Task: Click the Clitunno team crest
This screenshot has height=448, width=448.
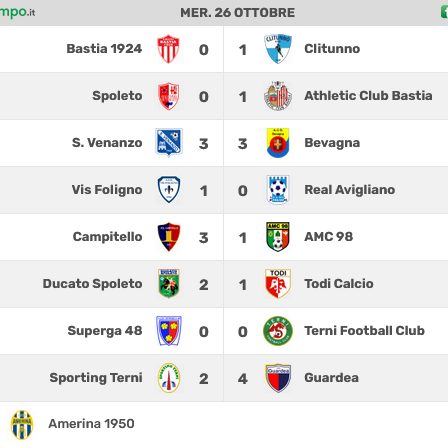Action: click(x=278, y=48)
